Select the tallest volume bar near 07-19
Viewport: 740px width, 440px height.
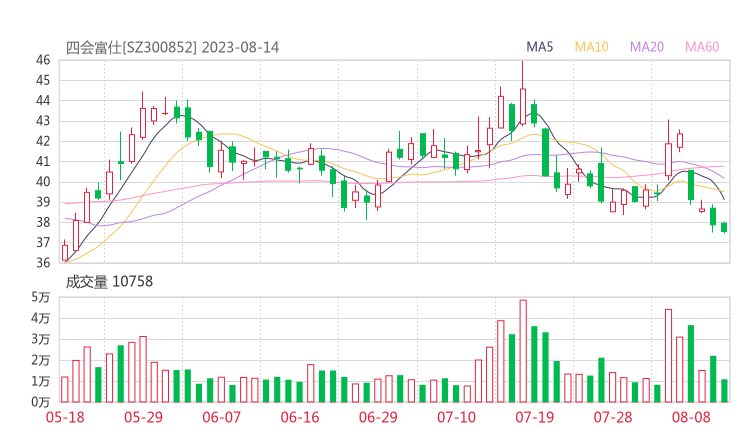523,351
